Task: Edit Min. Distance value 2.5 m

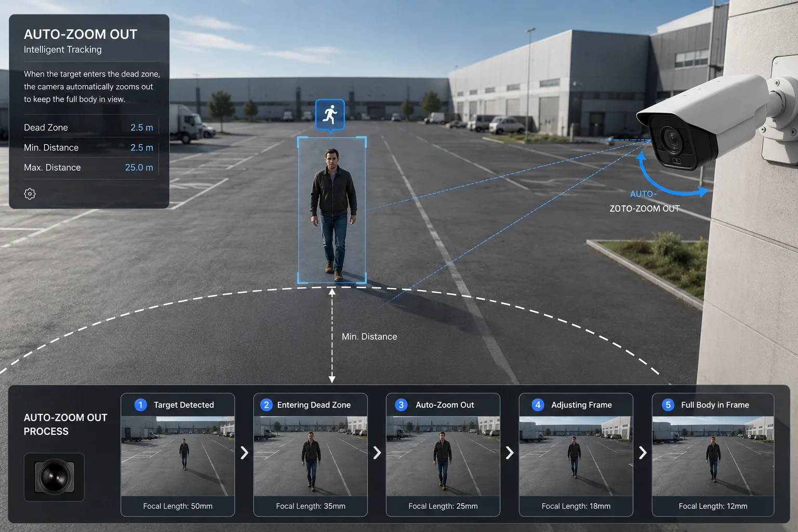Action: pos(142,148)
